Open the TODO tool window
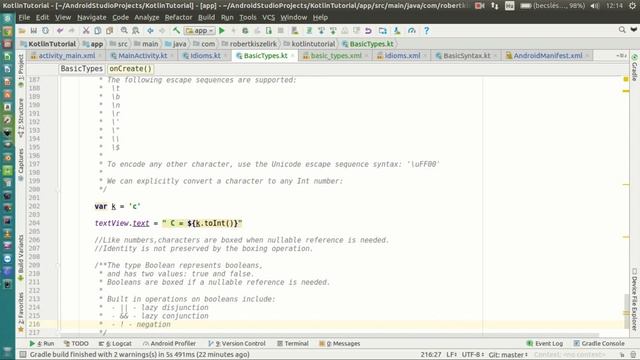Image resolution: width=640 pixels, height=360 pixels. click(x=76, y=344)
